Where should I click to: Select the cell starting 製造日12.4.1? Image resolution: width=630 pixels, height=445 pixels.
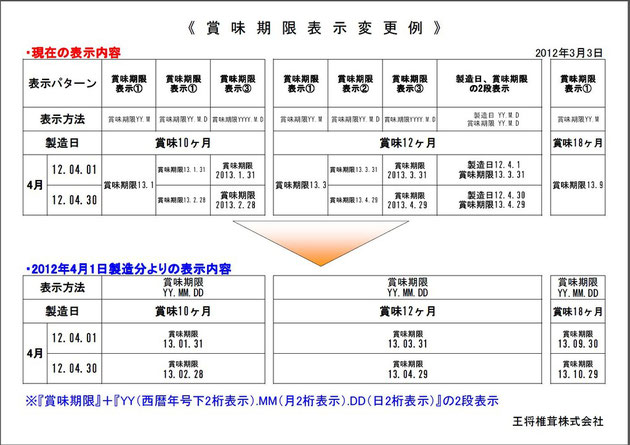tap(490, 170)
